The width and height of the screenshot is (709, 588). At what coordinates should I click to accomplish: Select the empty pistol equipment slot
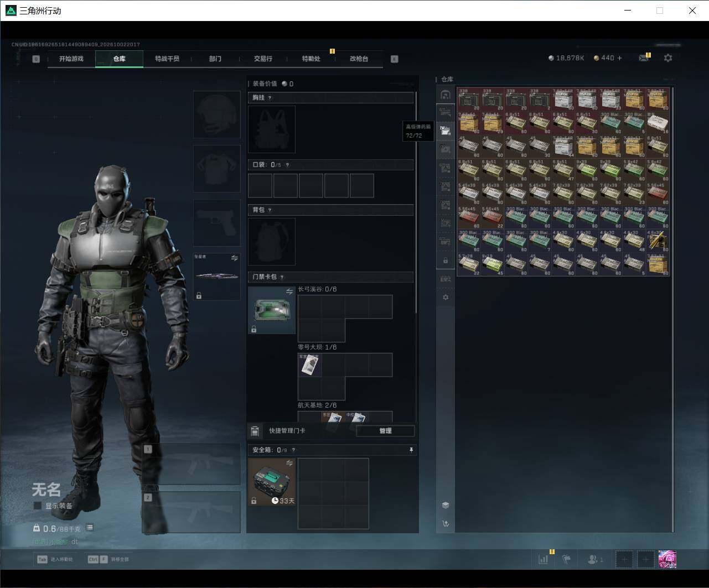[217, 223]
